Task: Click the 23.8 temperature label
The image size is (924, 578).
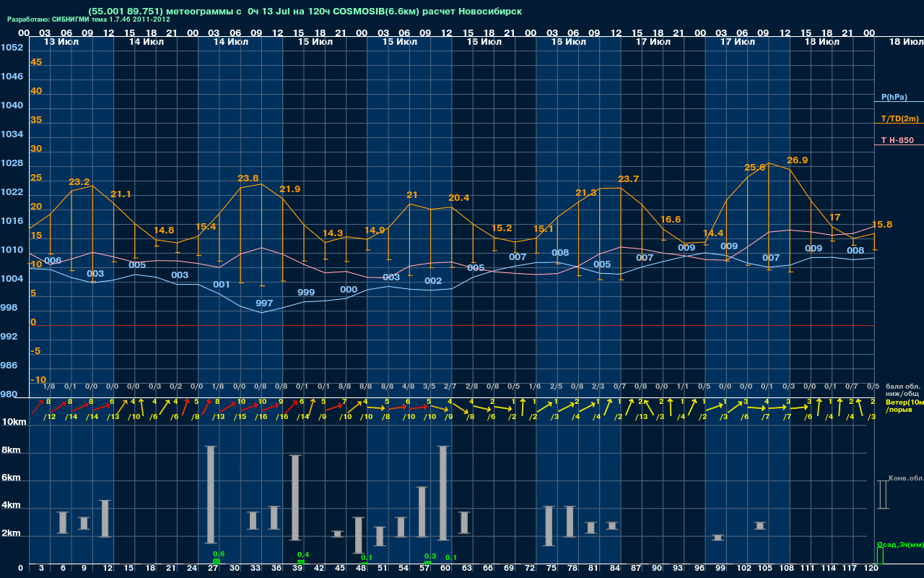Action: click(x=248, y=178)
